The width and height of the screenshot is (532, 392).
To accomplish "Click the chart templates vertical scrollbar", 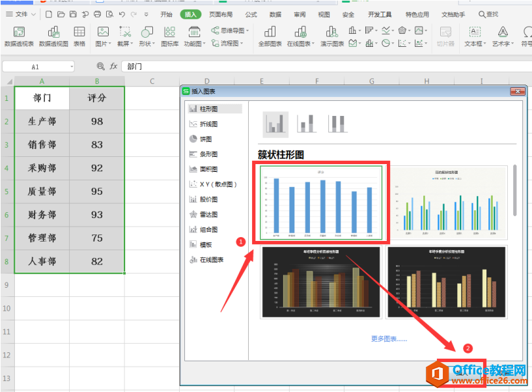I will pos(514,190).
